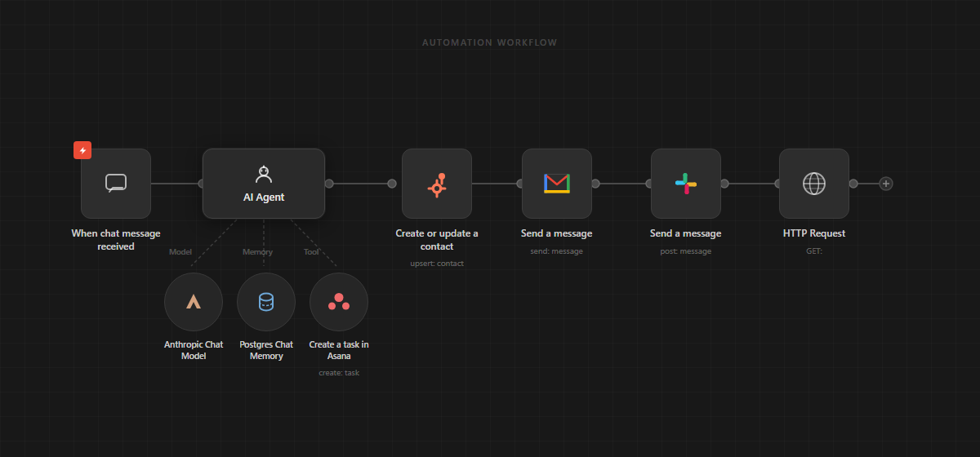The width and height of the screenshot is (980, 457).
Task: Click the 'send: message' subtitle
Action: pos(557,251)
